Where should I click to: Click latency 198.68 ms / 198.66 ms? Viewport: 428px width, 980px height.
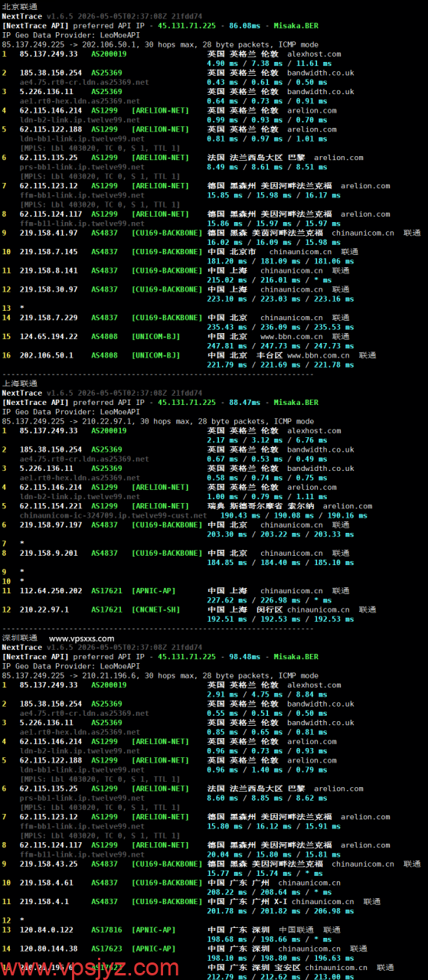(x=254, y=939)
